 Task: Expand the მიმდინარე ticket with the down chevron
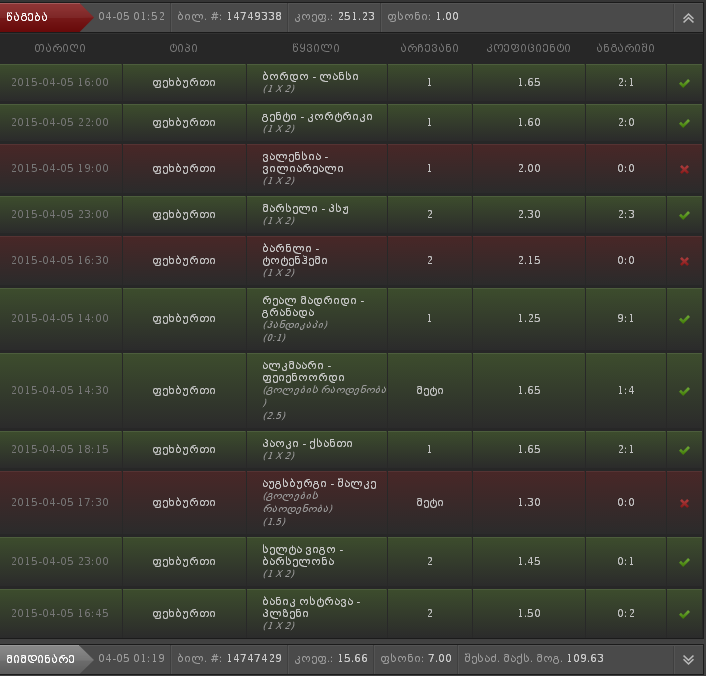click(x=688, y=659)
